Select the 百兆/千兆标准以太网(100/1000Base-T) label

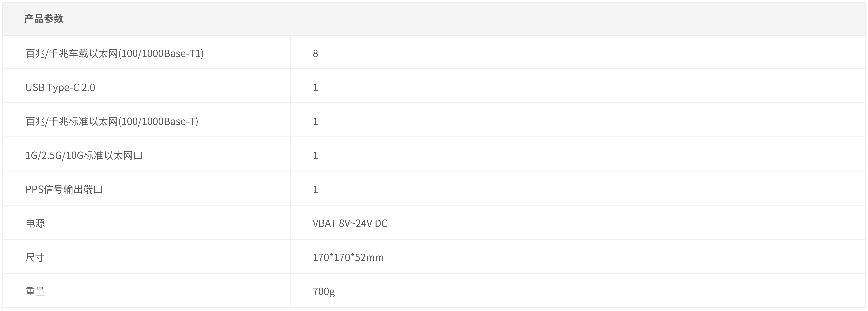tap(112, 121)
